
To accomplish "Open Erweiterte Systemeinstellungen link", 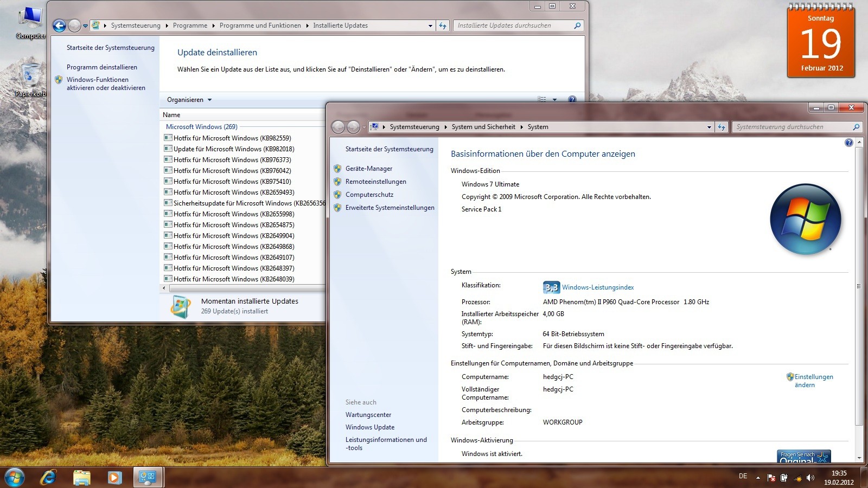I will 390,208.
